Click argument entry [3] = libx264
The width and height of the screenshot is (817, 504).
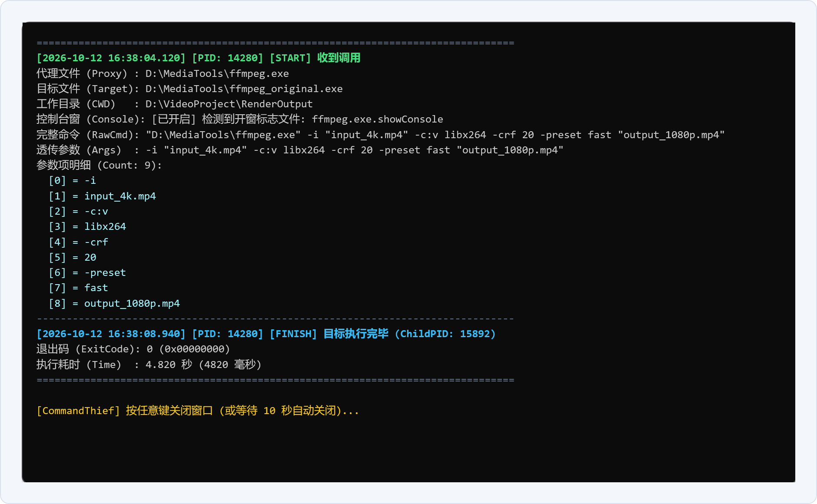87,226
